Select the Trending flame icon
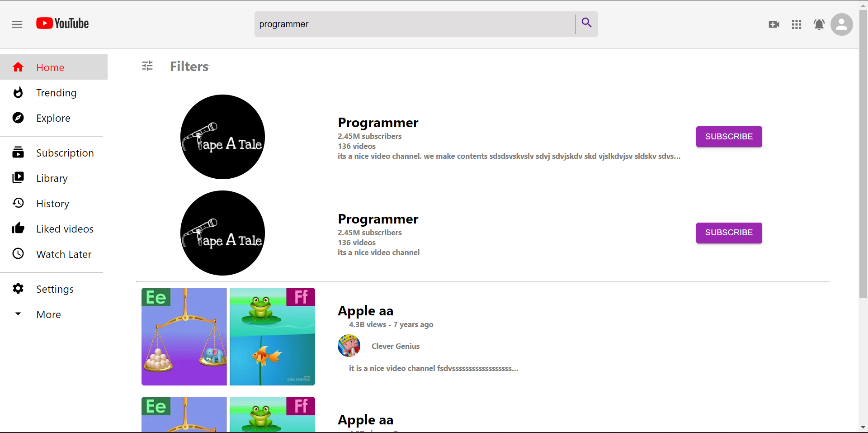The image size is (868, 433). point(18,92)
